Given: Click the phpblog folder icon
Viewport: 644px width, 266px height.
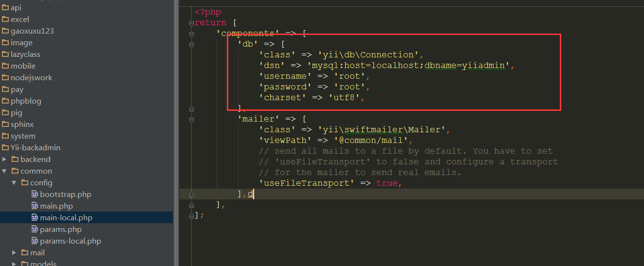Looking at the screenshot, I should coord(5,101).
